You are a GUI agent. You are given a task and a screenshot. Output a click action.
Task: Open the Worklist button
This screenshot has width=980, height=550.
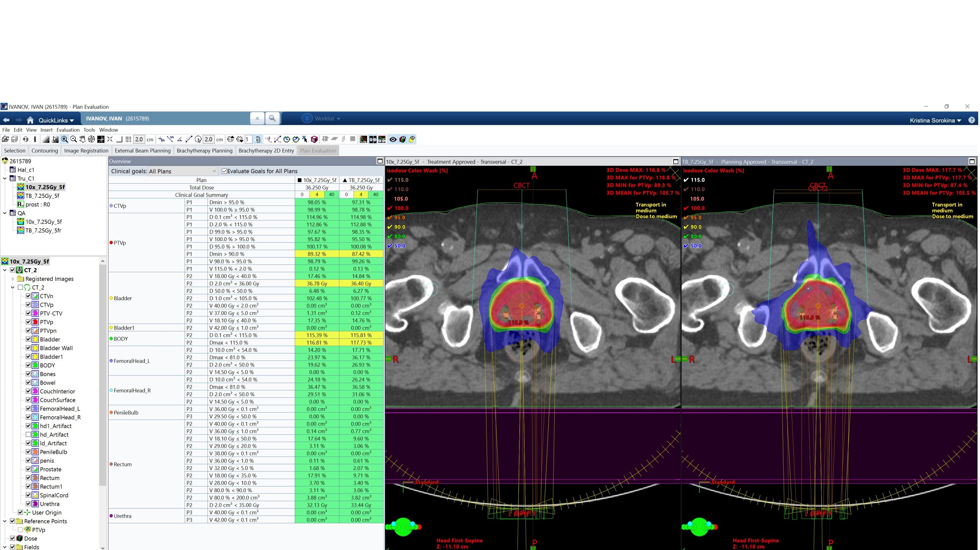[324, 119]
